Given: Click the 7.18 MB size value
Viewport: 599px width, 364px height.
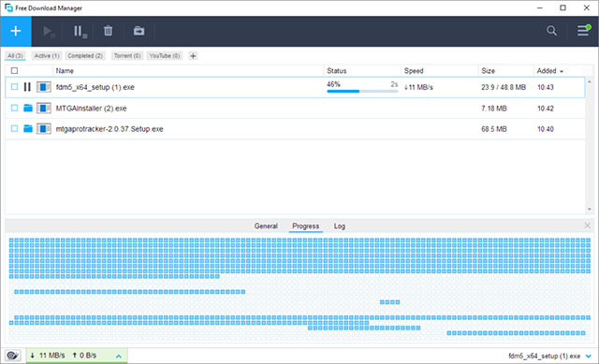Looking at the screenshot, I should (x=494, y=109).
